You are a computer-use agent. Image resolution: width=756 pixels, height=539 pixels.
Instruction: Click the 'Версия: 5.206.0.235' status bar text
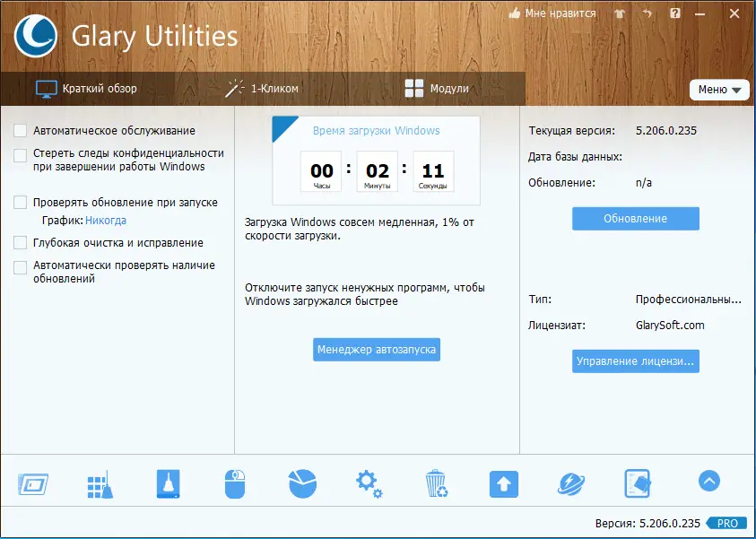[x=647, y=523]
